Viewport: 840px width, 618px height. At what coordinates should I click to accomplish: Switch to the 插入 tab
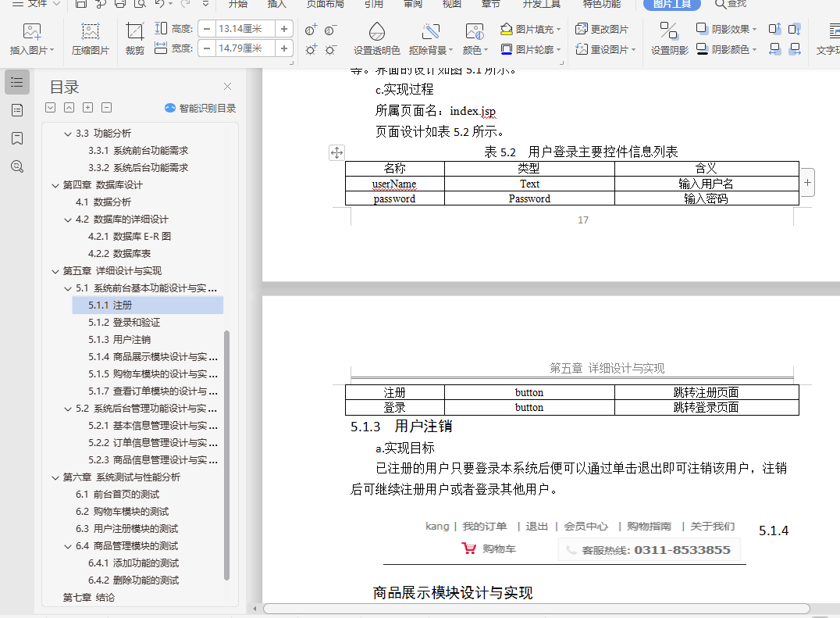click(x=277, y=4)
